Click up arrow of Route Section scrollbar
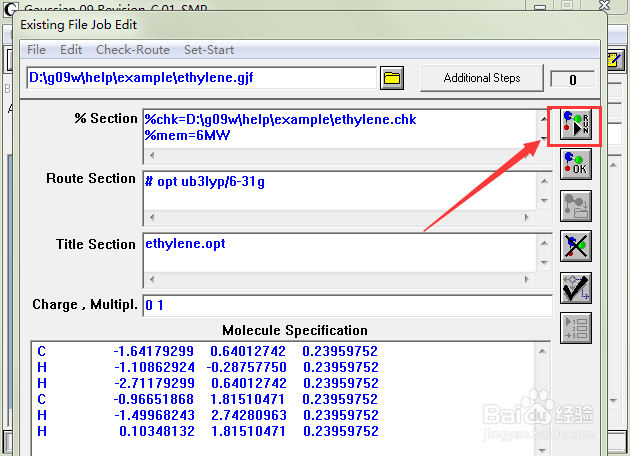 pyautogui.click(x=544, y=181)
